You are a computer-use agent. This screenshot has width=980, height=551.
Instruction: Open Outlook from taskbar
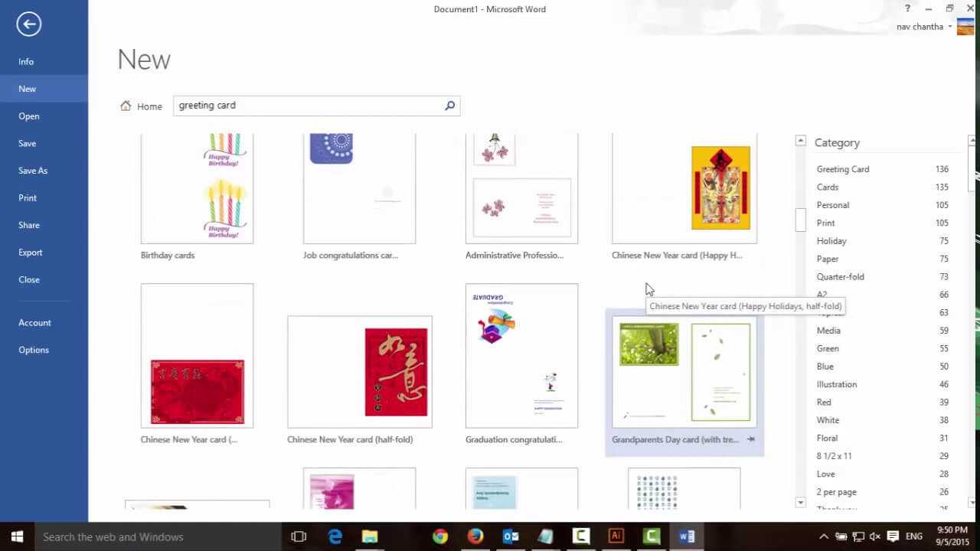click(511, 536)
